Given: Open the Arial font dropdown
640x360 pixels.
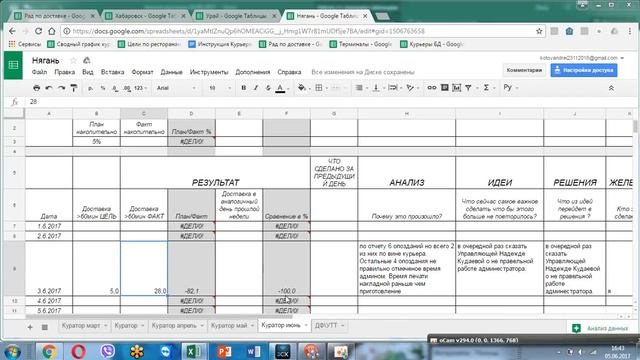Looking at the screenshot, I should click(176, 88).
